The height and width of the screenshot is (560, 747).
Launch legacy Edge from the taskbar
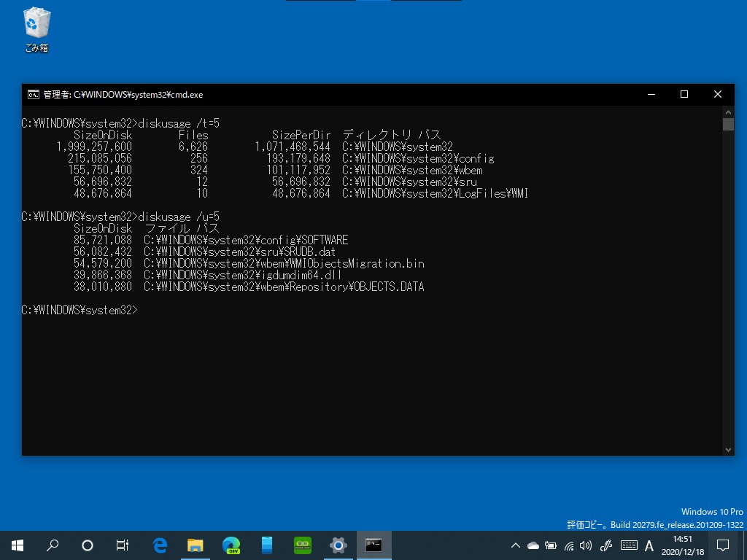(160, 545)
